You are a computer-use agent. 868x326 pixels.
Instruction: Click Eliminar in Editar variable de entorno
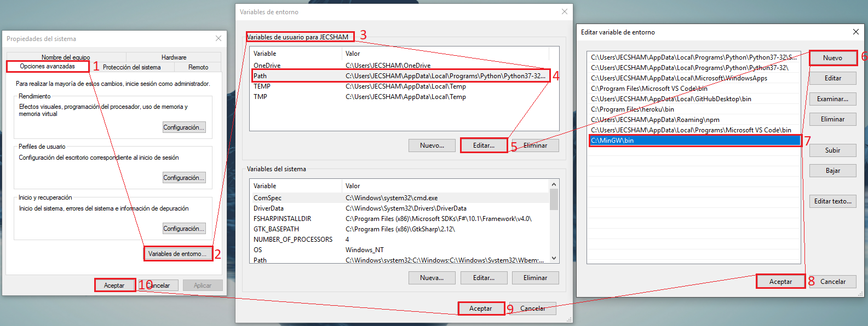click(x=832, y=119)
